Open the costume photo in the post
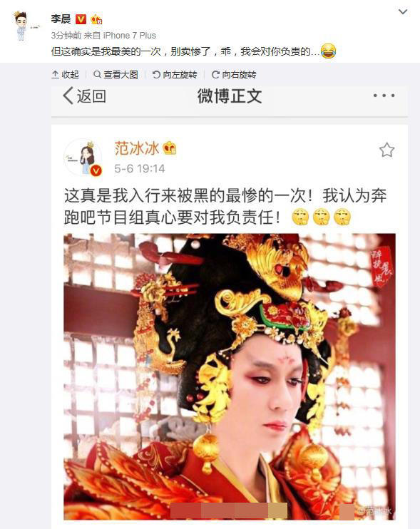Viewport: 420px width, 529px height. [230, 376]
